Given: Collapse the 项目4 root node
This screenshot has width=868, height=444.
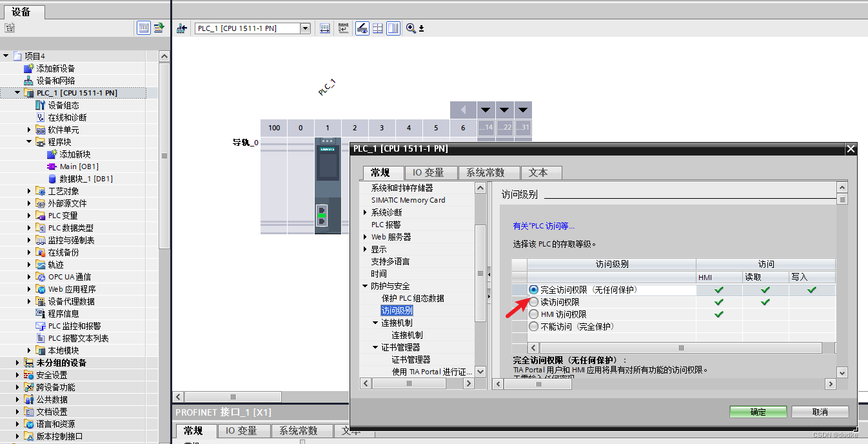Looking at the screenshot, I should (6, 56).
